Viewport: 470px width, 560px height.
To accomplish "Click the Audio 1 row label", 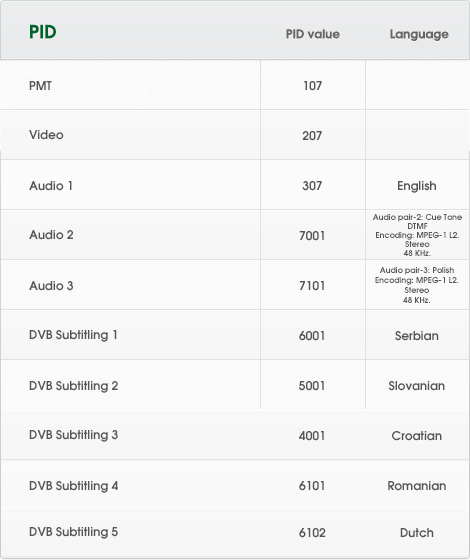I will (51, 186).
